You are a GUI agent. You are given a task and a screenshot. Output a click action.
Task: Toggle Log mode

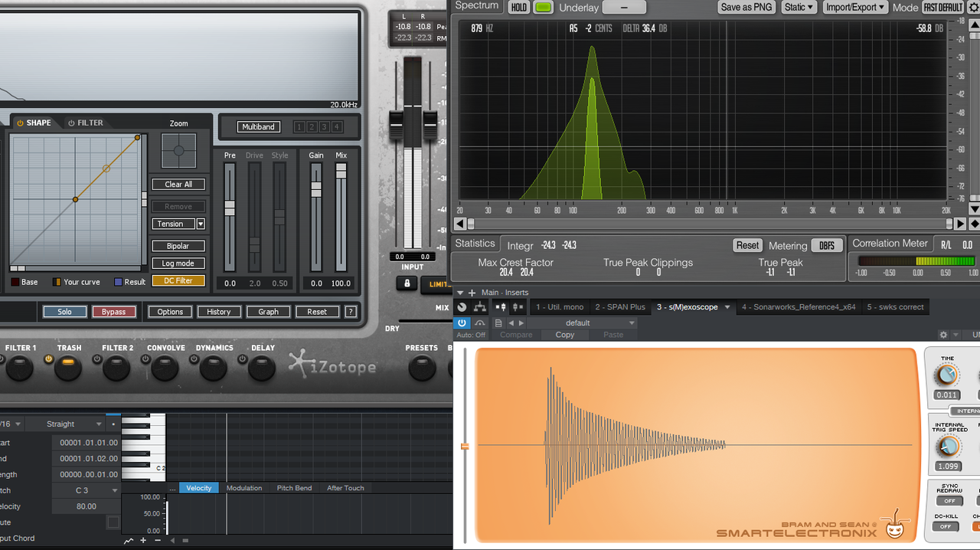pyautogui.click(x=178, y=264)
